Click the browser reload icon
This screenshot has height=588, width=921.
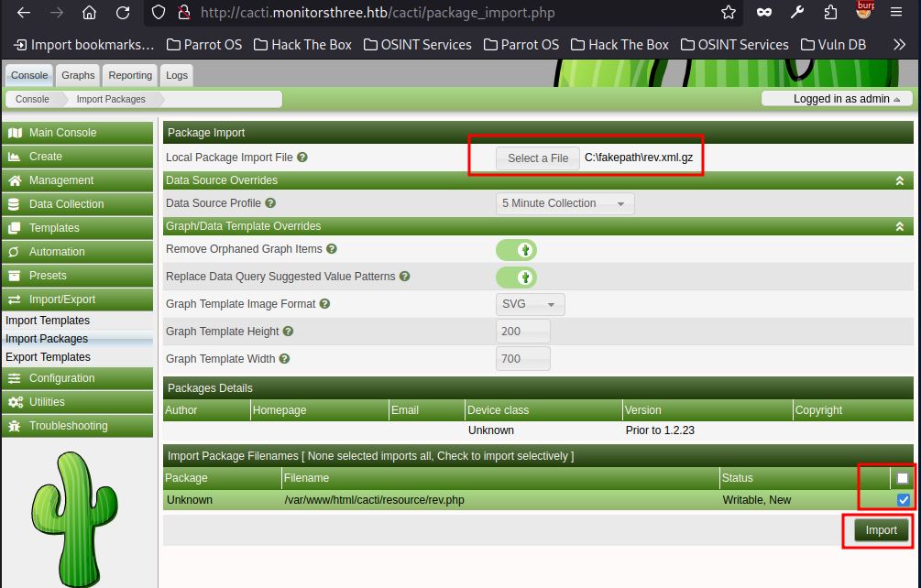(122, 13)
